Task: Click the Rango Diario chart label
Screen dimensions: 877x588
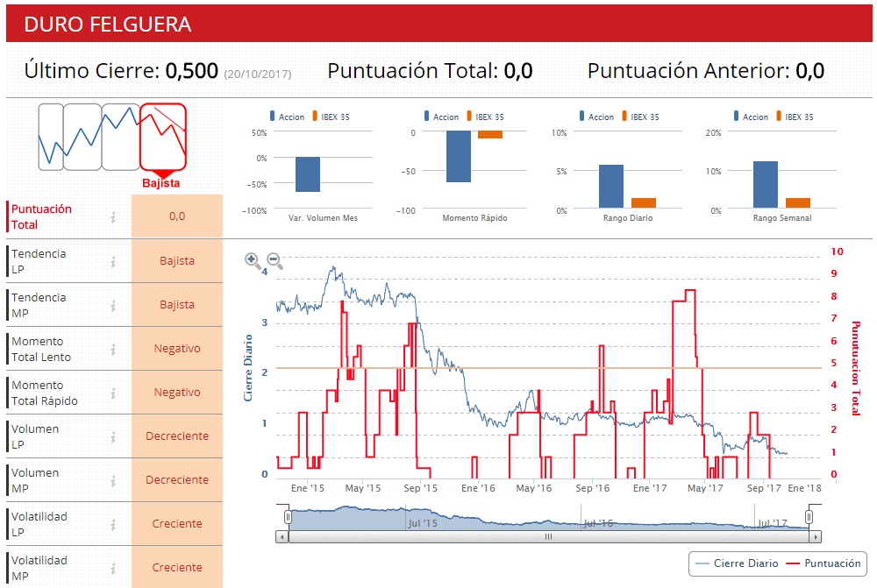Action: tap(628, 218)
